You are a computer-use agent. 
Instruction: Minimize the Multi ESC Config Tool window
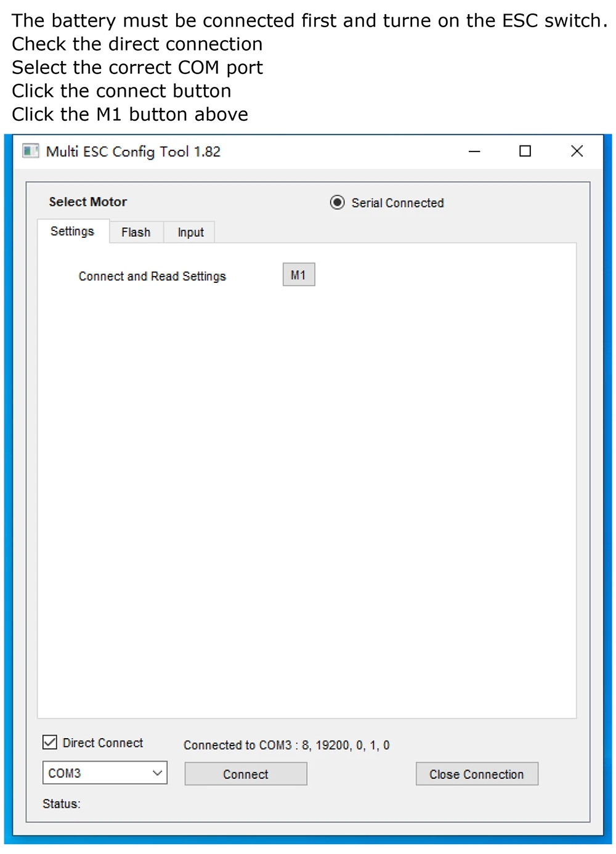[x=474, y=151]
